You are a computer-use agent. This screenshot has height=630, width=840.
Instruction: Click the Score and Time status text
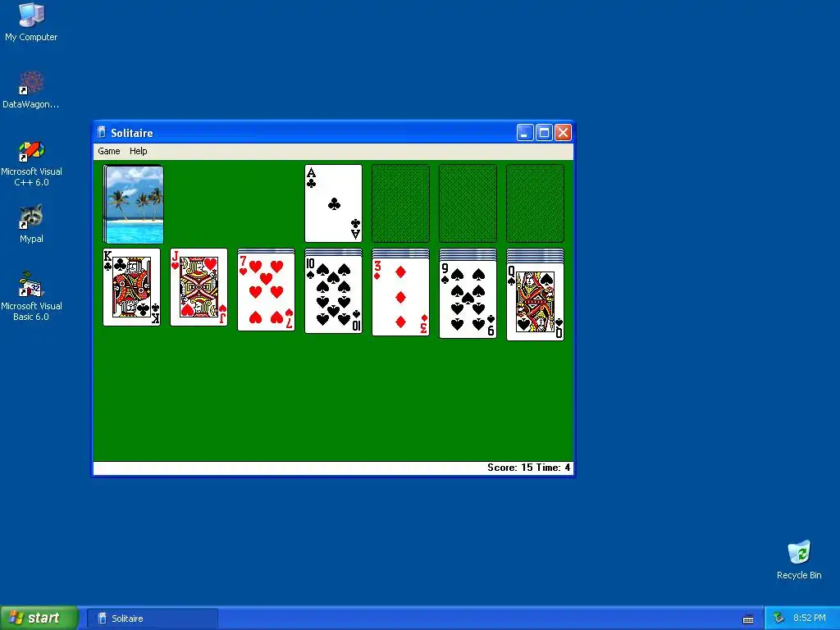(529, 468)
